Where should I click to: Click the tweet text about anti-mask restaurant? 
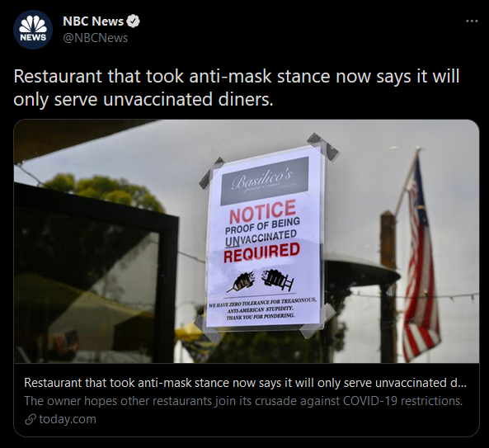[x=237, y=87]
